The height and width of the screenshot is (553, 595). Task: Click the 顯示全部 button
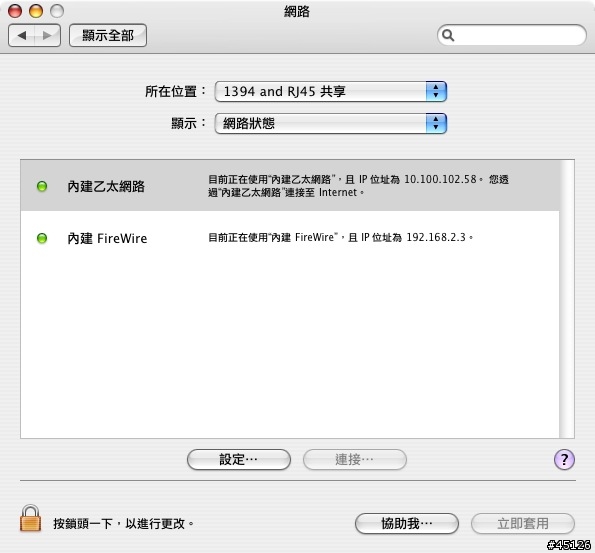click(108, 36)
